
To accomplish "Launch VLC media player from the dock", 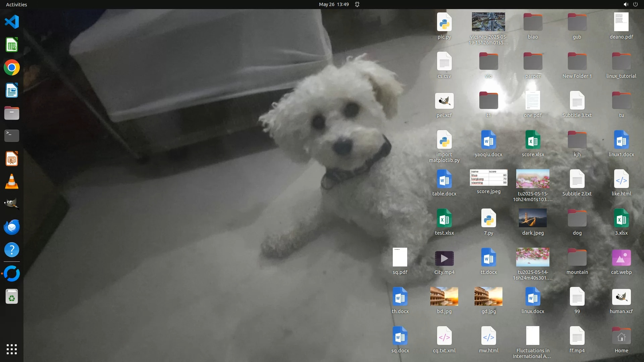I will coord(12,182).
